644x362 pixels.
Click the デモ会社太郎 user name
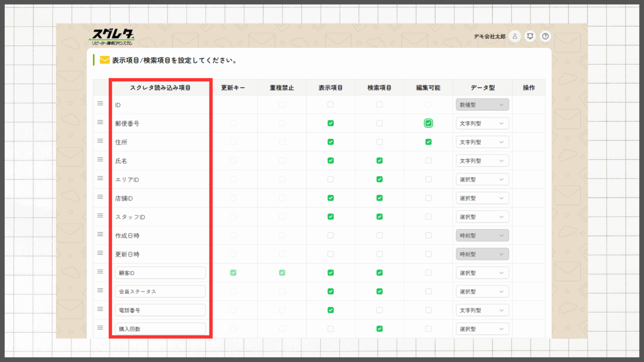[x=489, y=37]
